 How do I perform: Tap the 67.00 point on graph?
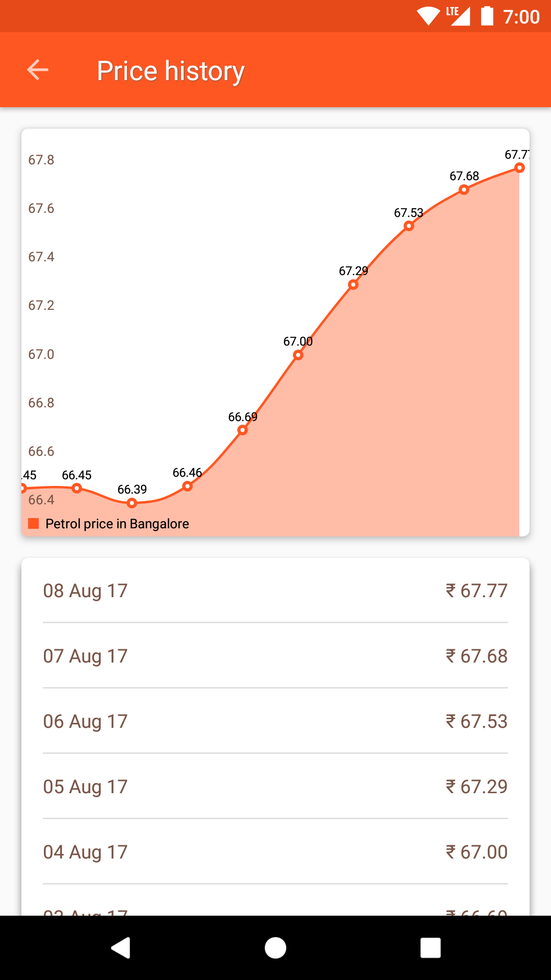pos(298,355)
